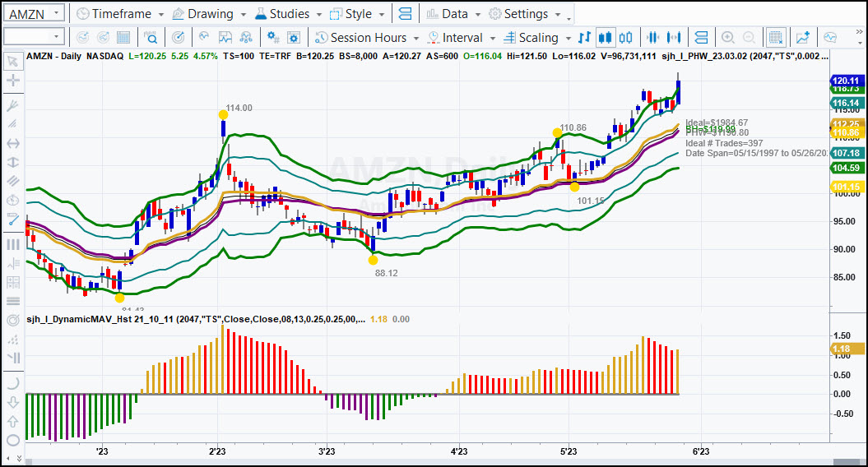Open the Style menu

tap(351, 14)
